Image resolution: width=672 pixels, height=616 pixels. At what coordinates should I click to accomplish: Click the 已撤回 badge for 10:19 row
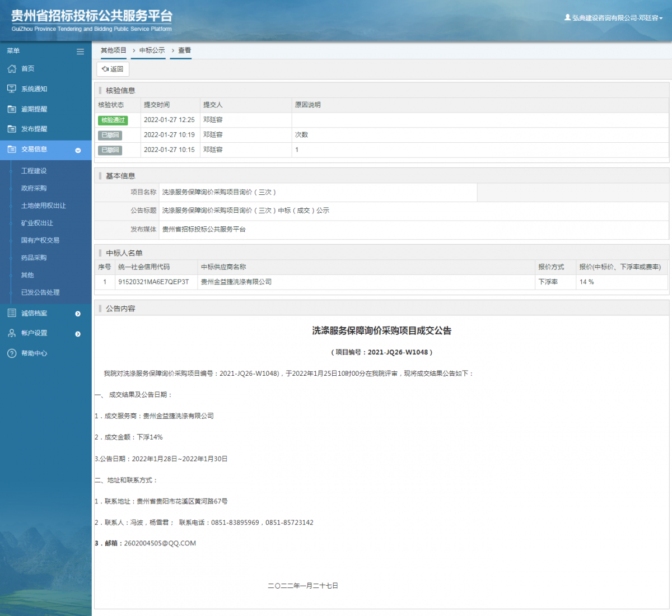click(110, 135)
